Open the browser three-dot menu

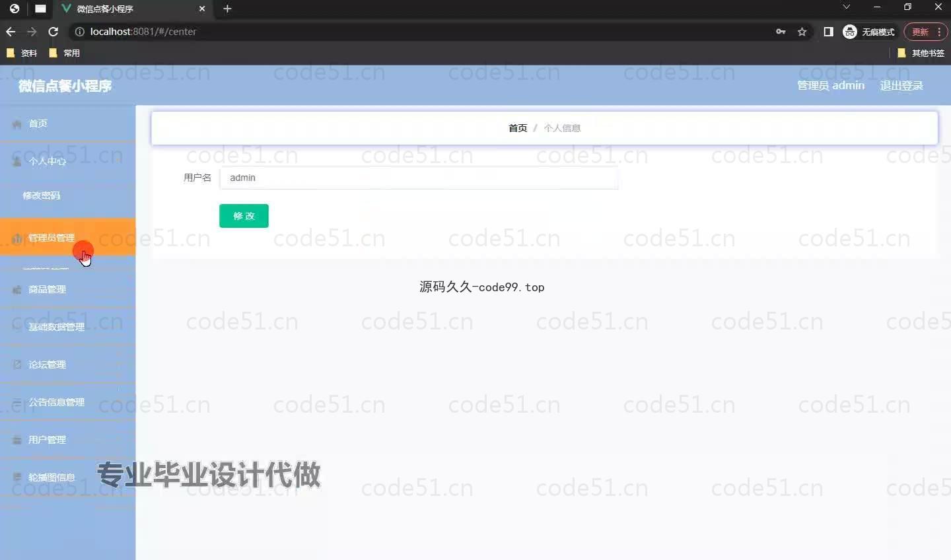939,32
